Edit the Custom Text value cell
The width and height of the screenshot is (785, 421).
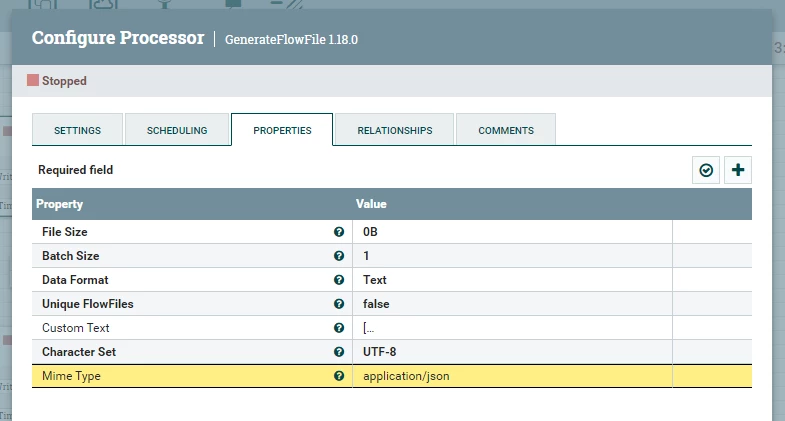coord(512,328)
